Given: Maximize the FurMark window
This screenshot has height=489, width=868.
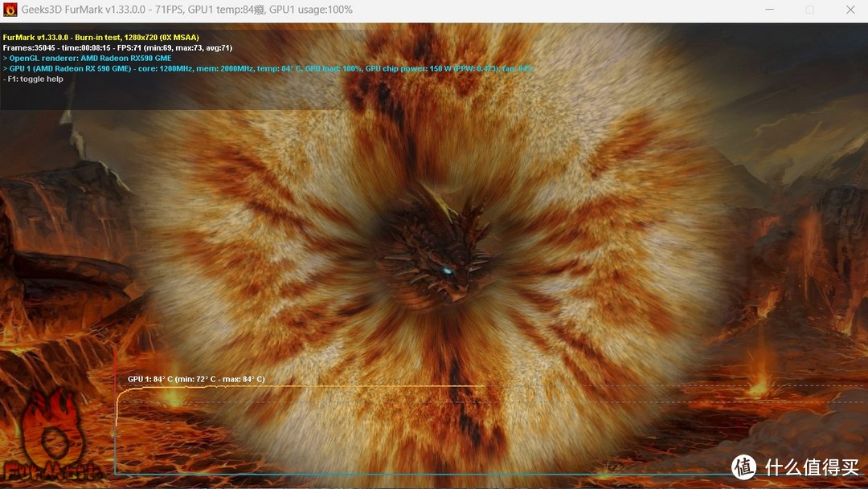Looking at the screenshot, I should coord(809,10).
